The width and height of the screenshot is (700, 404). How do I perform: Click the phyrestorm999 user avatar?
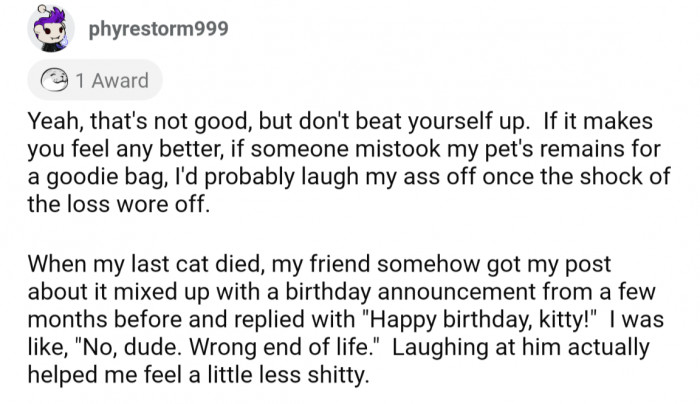pos(50,28)
